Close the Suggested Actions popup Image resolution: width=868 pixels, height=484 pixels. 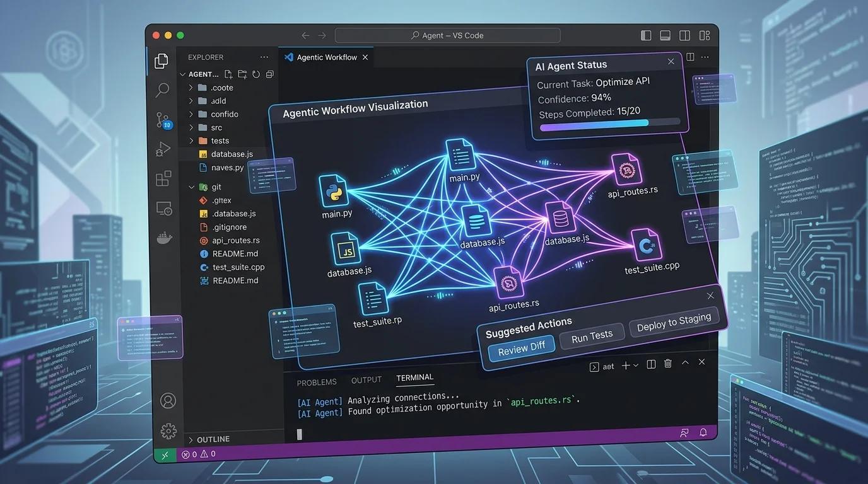tap(710, 296)
